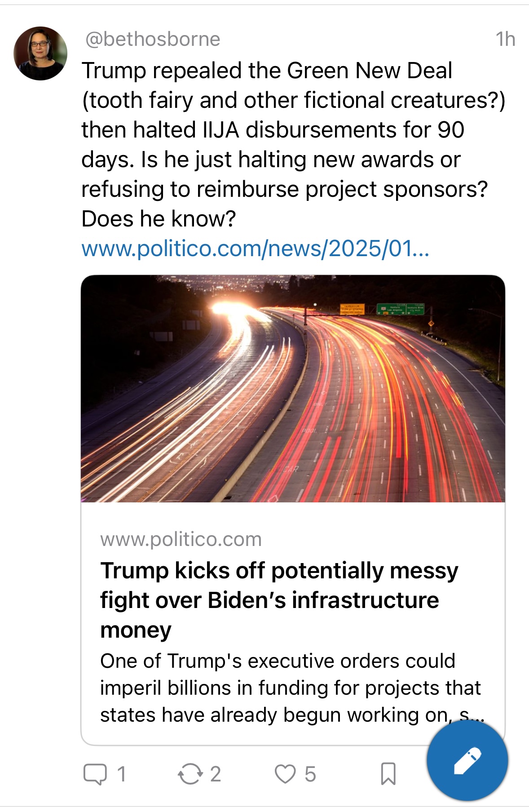Click the 'refusing to reimburse project sponsors?' line
The height and width of the screenshot is (812, 529).
click(x=284, y=189)
